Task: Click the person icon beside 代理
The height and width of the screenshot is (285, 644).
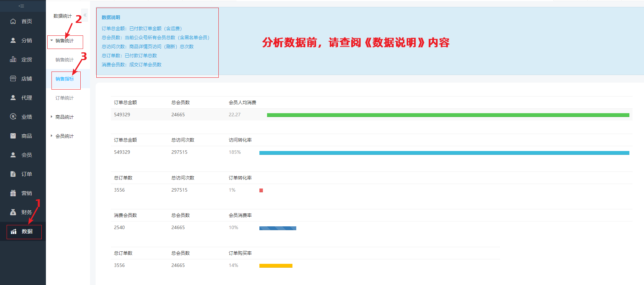Action: point(13,98)
